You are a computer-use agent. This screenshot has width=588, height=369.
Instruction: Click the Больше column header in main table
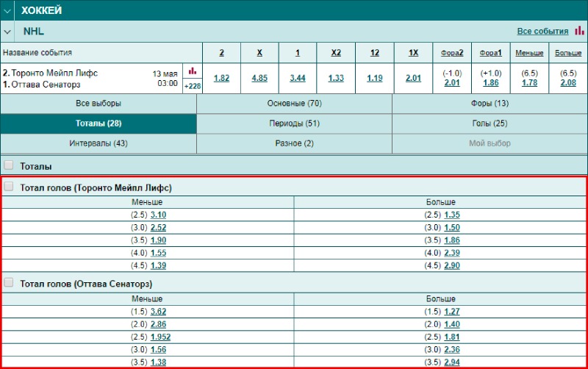click(x=568, y=53)
